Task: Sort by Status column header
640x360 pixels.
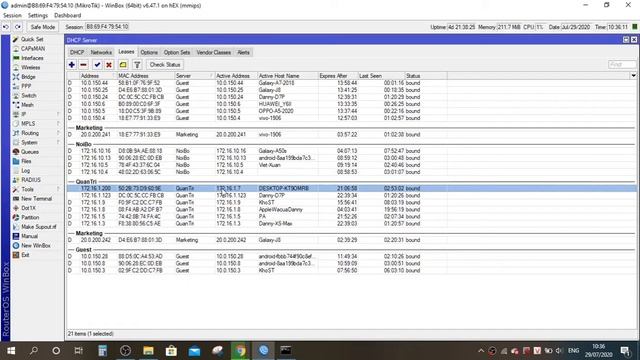Action: coord(426,76)
